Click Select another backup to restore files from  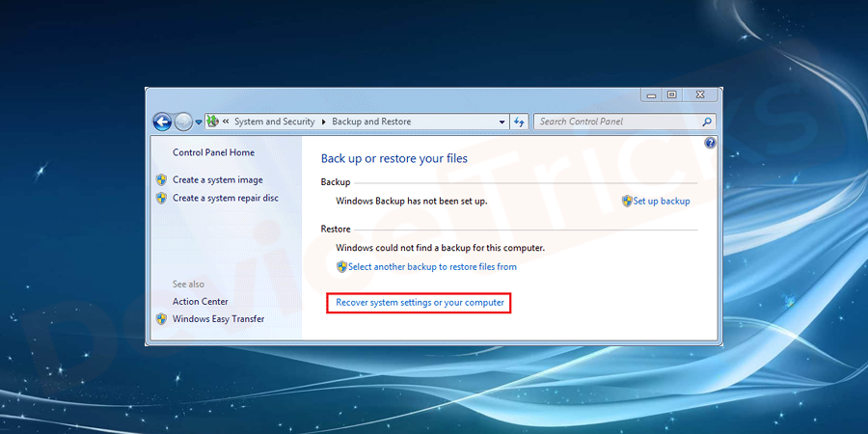(432, 267)
